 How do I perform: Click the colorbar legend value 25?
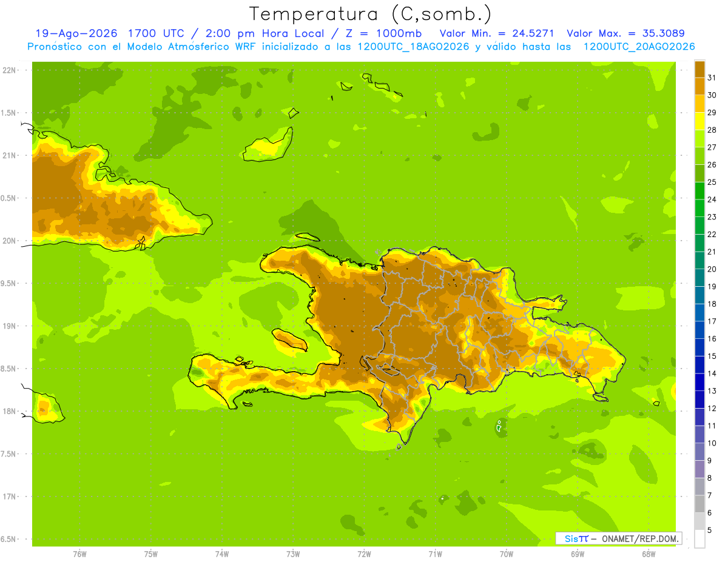712,182
